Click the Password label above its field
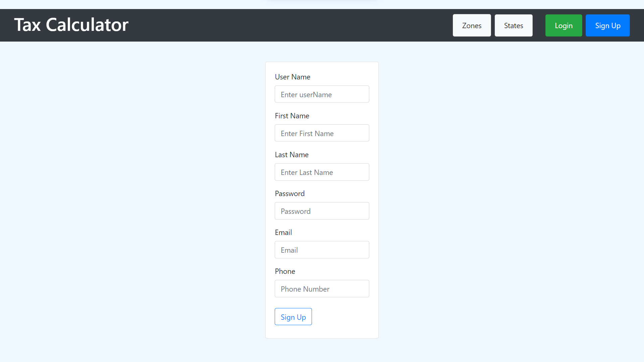 pos(289,193)
